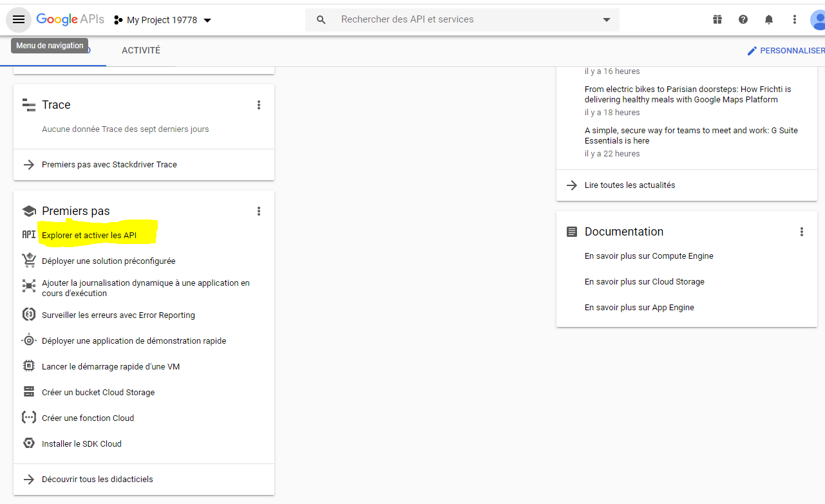Screen dimensions: 825x504
Task: Click the Cloud Storage bucket icon
Action: pyautogui.click(x=28, y=392)
